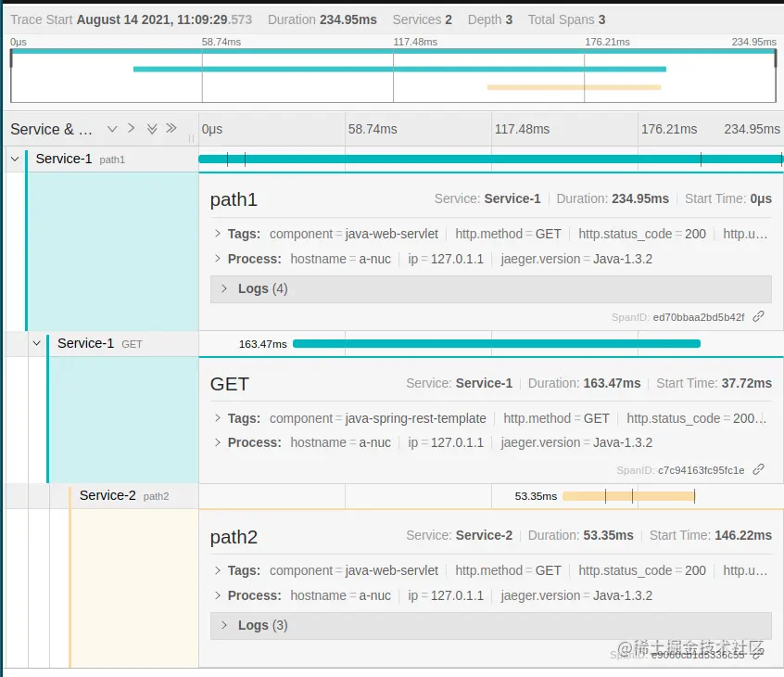The width and height of the screenshot is (784, 677).
Task: Click the 'Services 2' header label
Action: (422, 19)
